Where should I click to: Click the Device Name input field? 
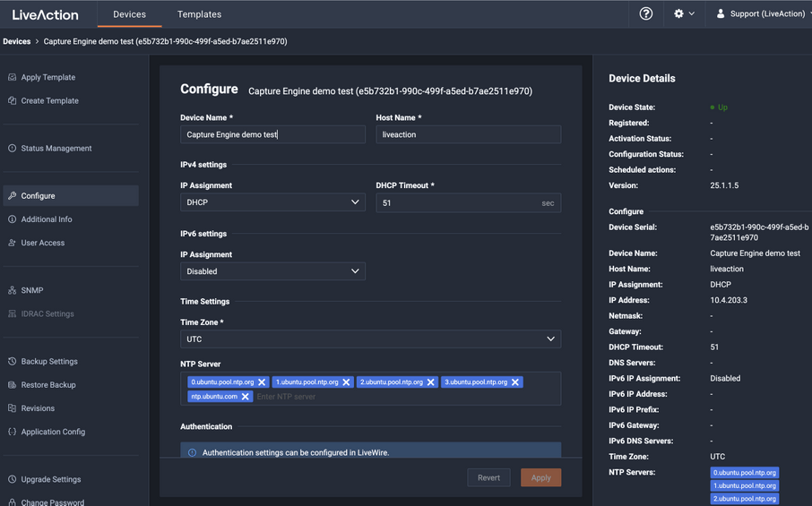click(x=272, y=134)
